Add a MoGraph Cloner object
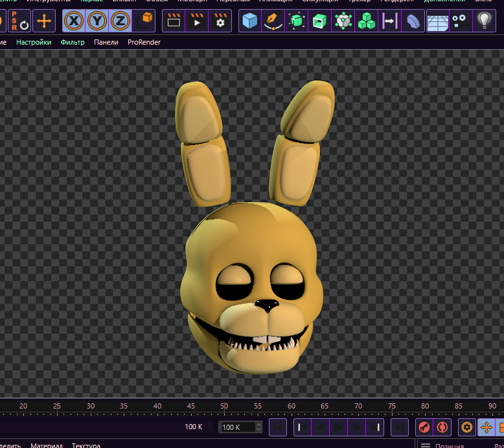Viewport: 504px width, 448px height. [x=343, y=21]
